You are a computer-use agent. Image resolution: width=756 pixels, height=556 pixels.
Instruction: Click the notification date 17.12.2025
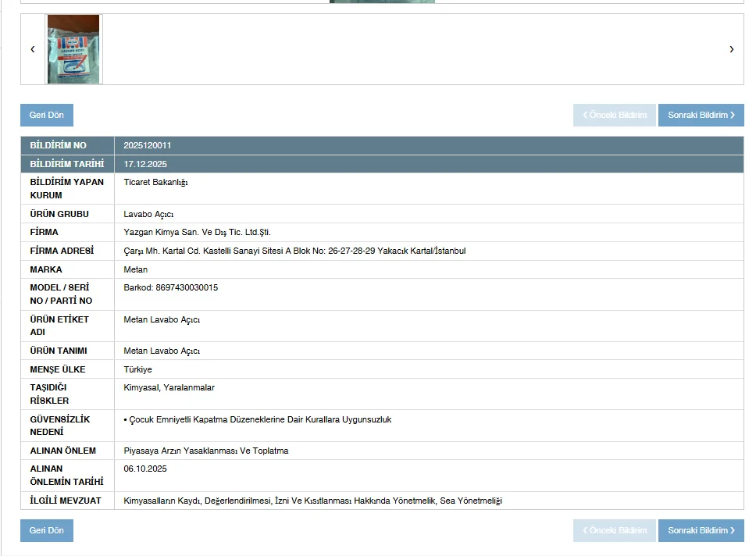tap(145, 165)
